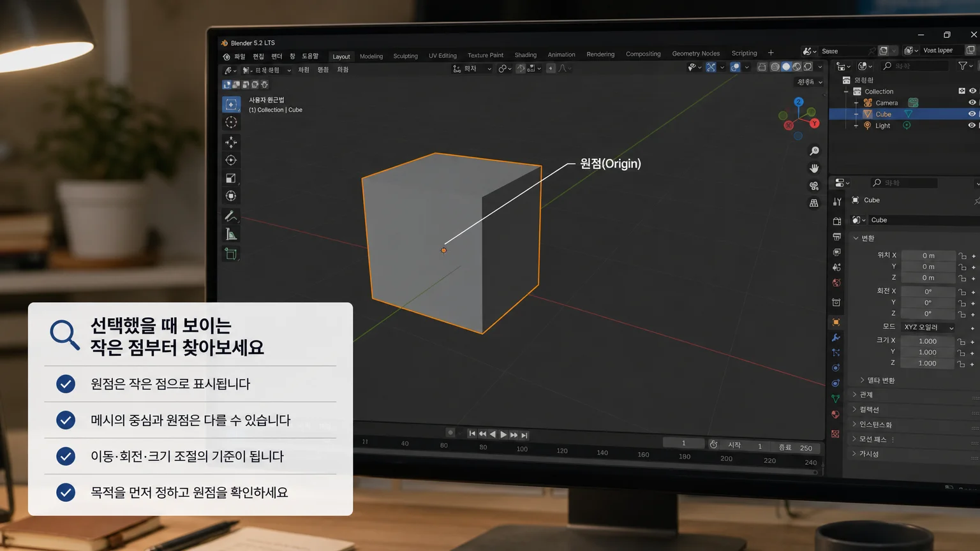
Task: Add a new workspace with plus button
Action: [771, 53]
